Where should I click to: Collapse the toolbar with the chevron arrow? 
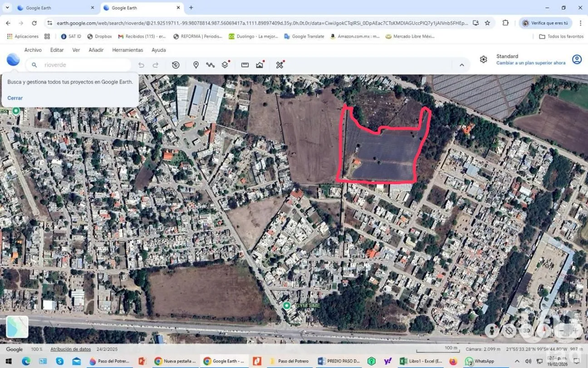point(462,65)
